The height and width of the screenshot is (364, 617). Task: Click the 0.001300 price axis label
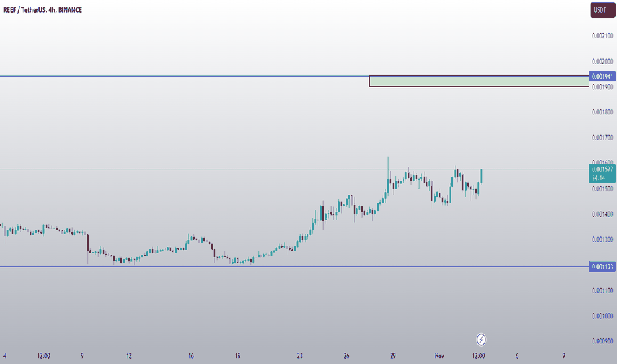(x=602, y=240)
